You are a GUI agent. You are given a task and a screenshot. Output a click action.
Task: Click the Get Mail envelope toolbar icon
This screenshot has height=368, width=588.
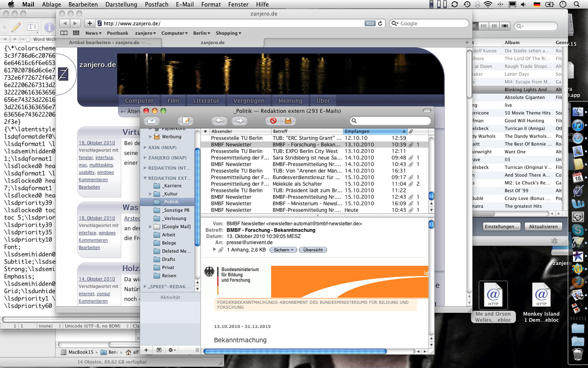[x=151, y=121]
